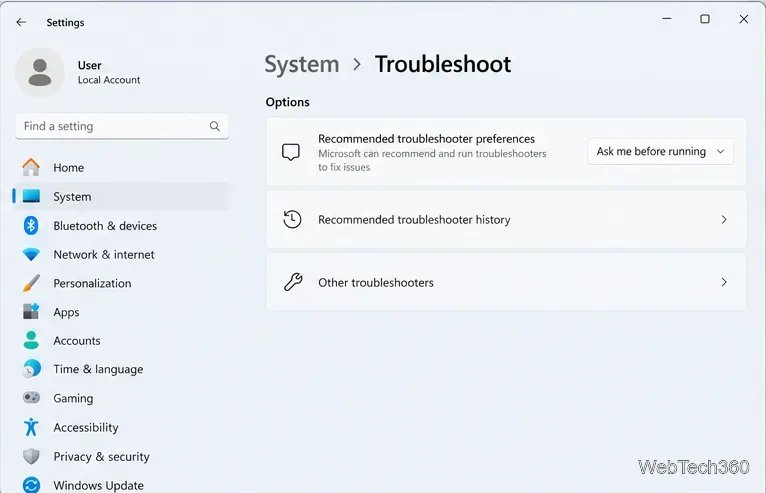Click the back arrow in Settings title bar
This screenshot has height=493, width=766.
pos(21,22)
